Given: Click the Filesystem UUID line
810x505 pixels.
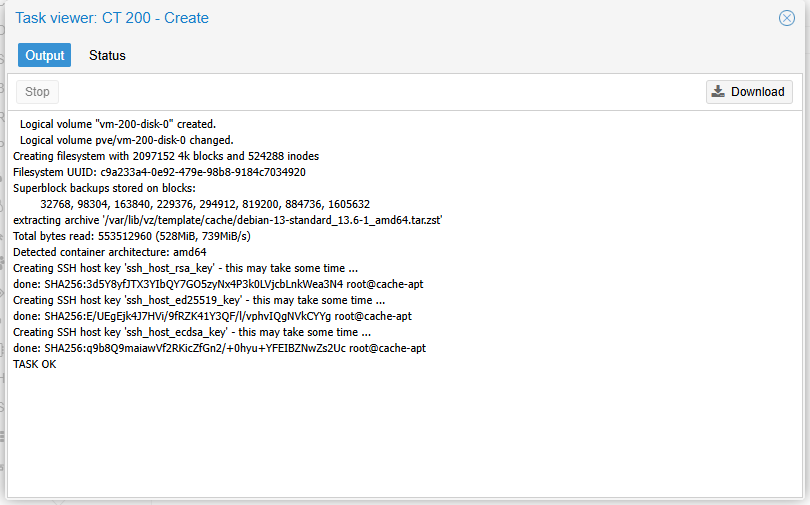Looking at the screenshot, I should point(159,172).
